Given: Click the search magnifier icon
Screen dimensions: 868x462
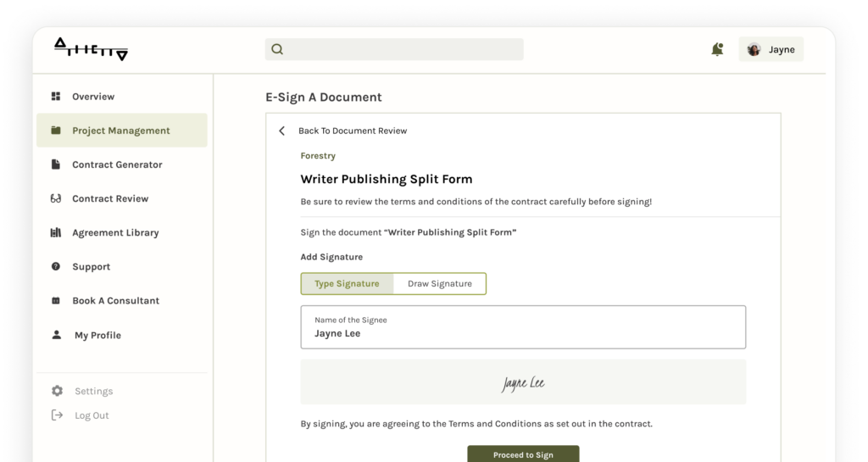Looking at the screenshot, I should tap(277, 49).
